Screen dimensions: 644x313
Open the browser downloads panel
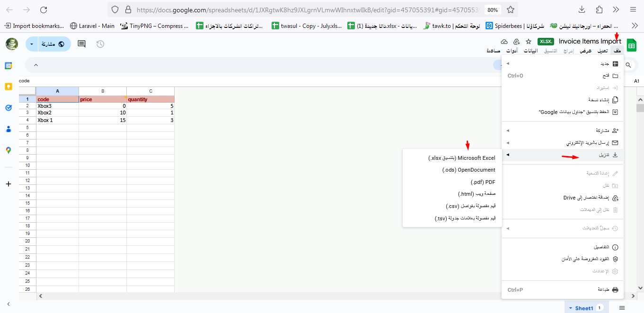582,9
